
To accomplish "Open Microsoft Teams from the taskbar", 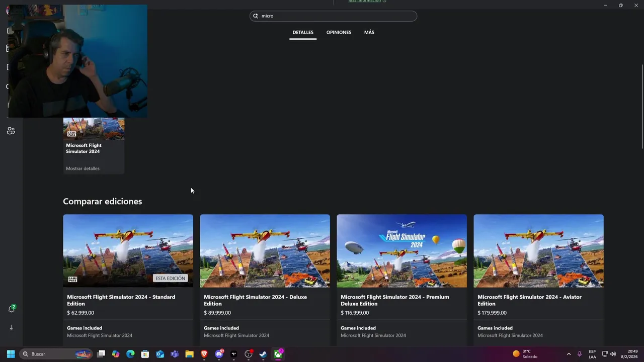I will click(x=175, y=354).
